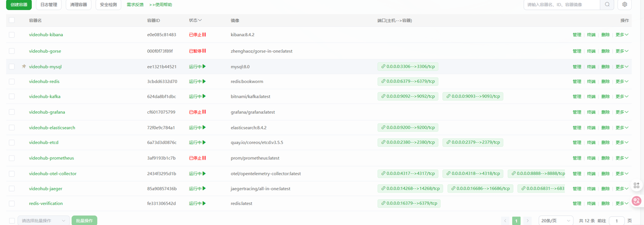Screen dimensions: 644x225
Task: Open port link 9093 for kafka
Action: [473, 96]
